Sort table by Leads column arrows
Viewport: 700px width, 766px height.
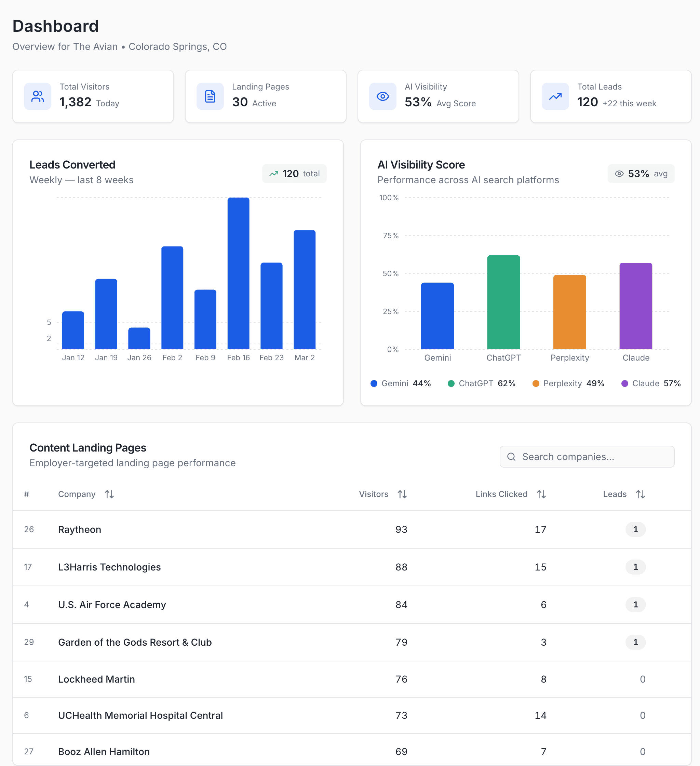(x=641, y=494)
